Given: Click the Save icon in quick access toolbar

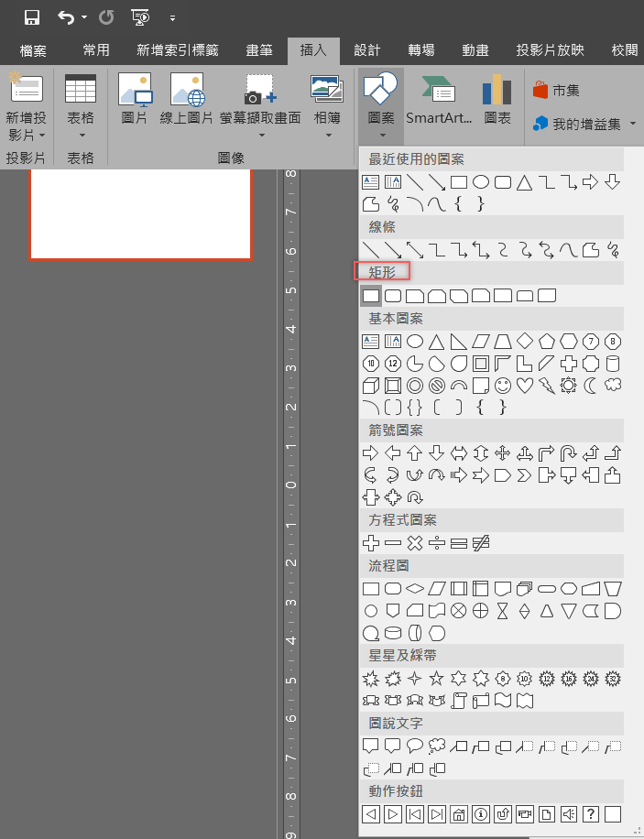Looking at the screenshot, I should 32,17.
